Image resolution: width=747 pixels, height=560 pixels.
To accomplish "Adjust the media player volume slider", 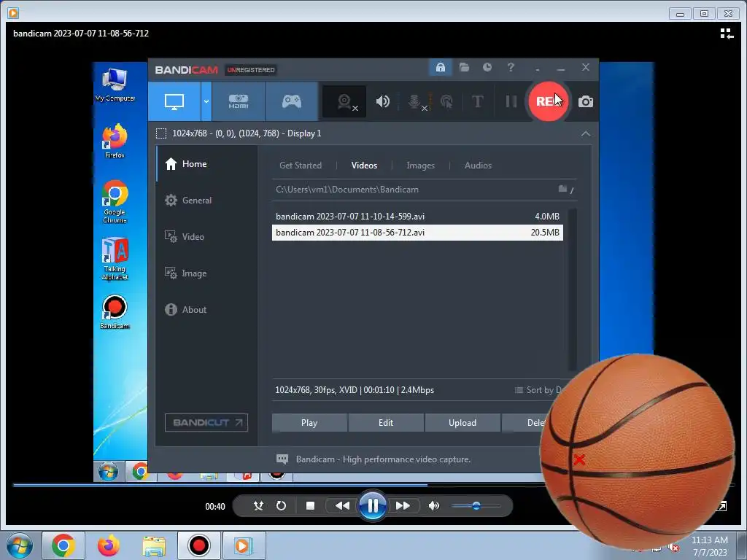I will pyautogui.click(x=476, y=506).
